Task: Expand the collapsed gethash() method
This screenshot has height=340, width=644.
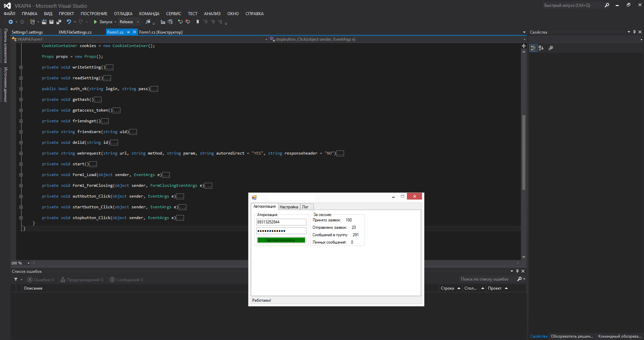Action: click(21, 100)
